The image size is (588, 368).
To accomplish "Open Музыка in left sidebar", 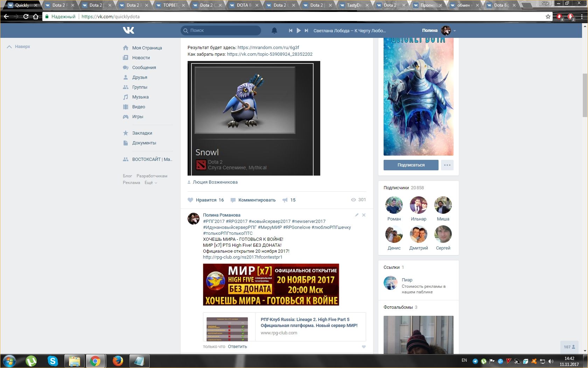I will [x=140, y=97].
